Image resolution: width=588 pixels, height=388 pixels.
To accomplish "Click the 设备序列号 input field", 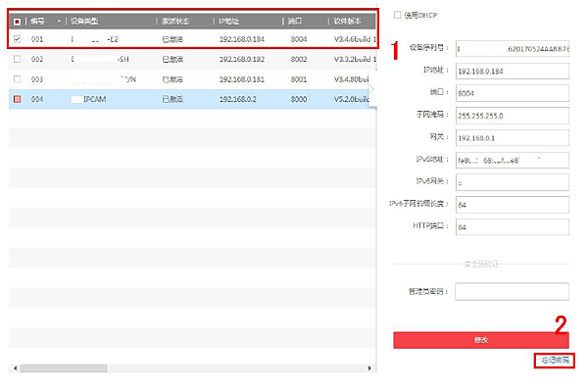I will pos(513,49).
